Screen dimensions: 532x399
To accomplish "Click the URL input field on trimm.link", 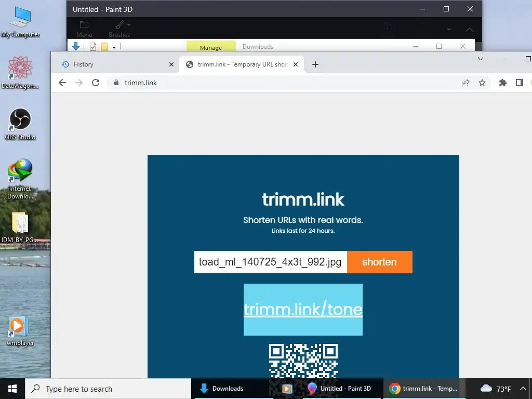I will pos(270,262).
